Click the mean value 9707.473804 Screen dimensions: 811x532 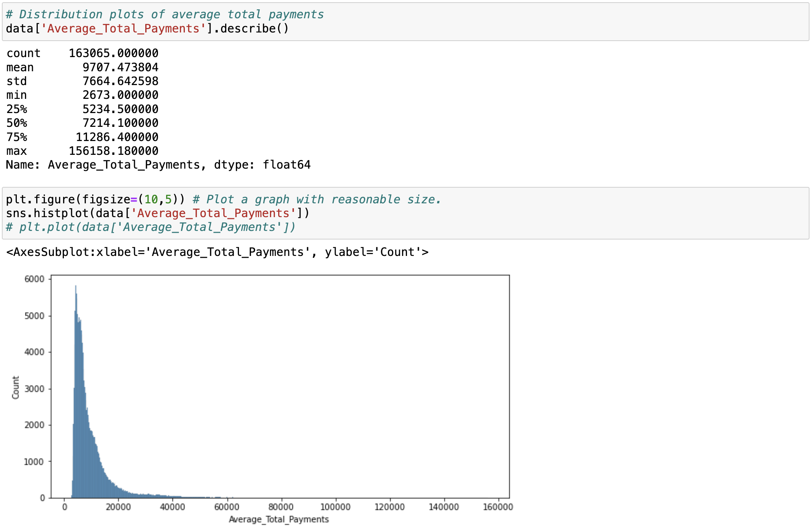point(120,68)
